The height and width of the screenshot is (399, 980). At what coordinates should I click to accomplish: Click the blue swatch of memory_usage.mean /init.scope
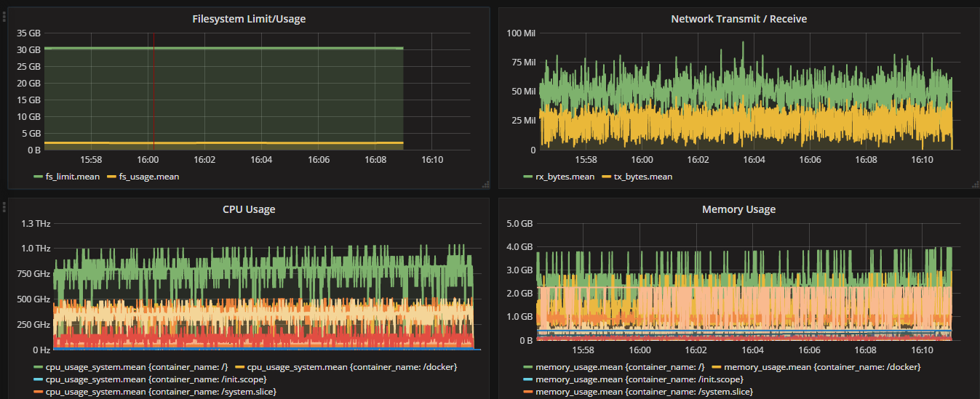[x=527, y=380]
